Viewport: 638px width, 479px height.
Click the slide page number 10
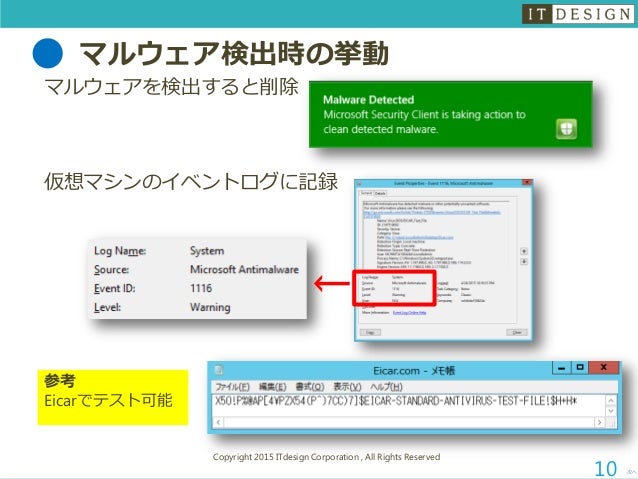click(605, 468)
